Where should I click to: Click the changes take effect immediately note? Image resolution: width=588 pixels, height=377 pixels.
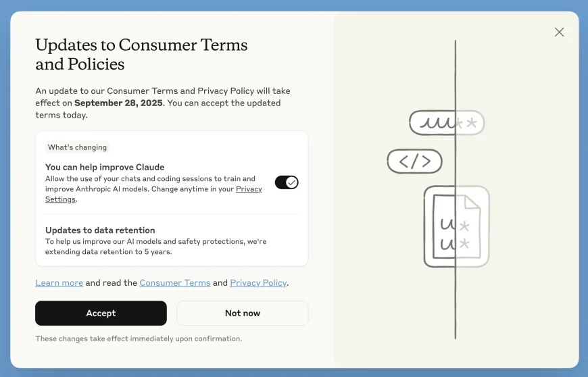[x=139, y=338]
